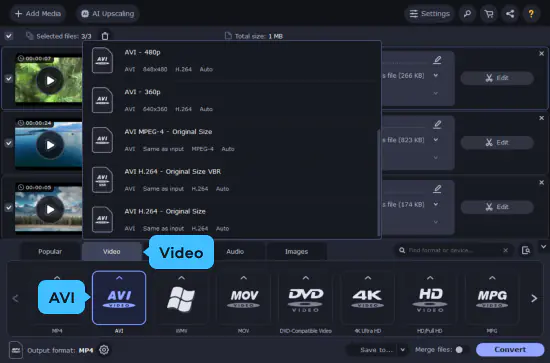This screenshot has height=363, width=550.
Task: Open the first file's size dropdown
Action: (x=436, y=75)
